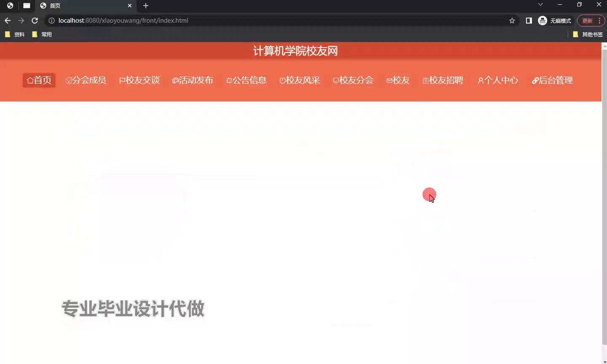This screenshot has width=607, height=364.
Task: Close the 首页 browser tab
Action: click(129, 5)
